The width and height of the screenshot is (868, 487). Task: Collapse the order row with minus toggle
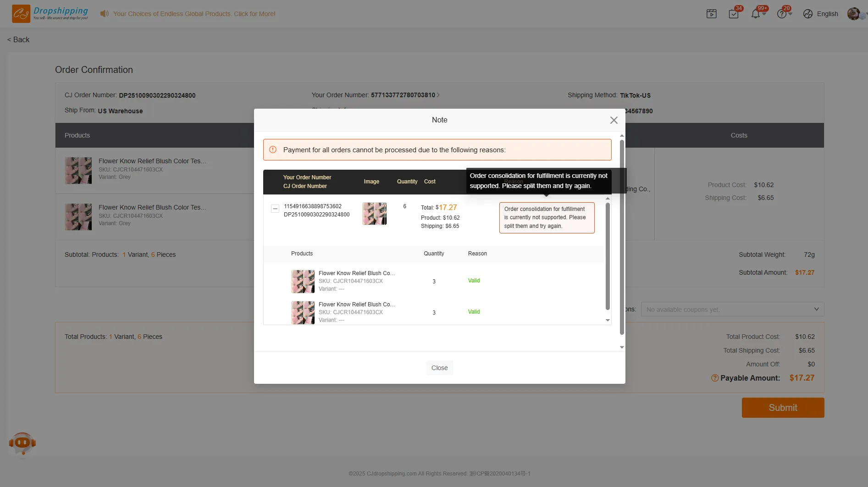coord(275,209)
